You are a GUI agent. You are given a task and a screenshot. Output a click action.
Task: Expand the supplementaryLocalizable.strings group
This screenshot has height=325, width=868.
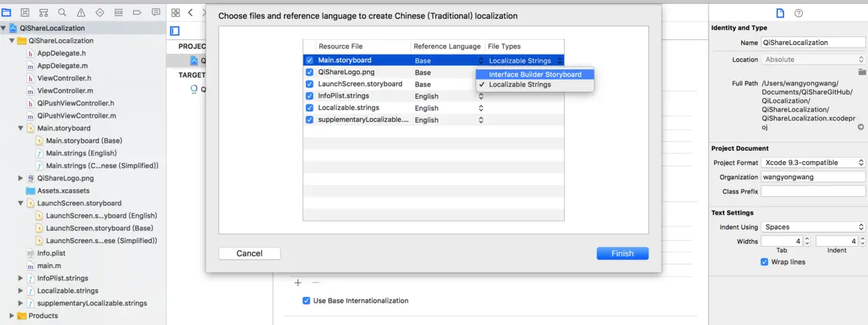click(20, 303)
